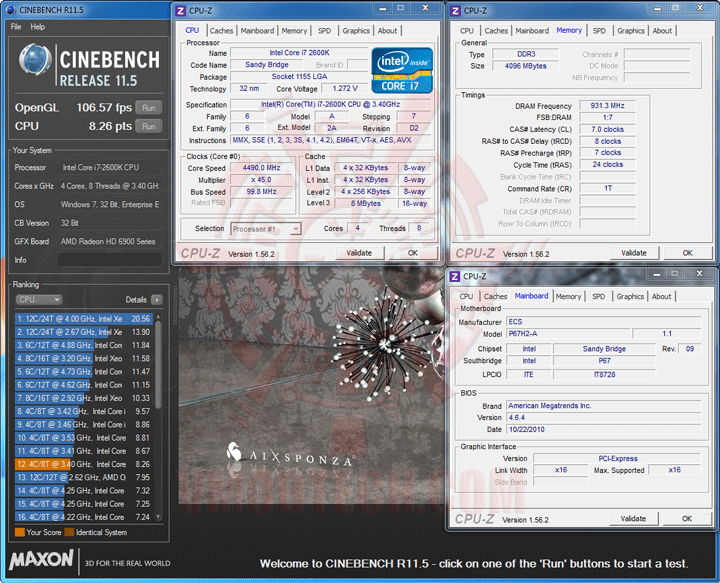Select ranking entry 7. 8C/16T @ 2.92 GHz
The image size is (720, 583).
(x=84, y=398)
